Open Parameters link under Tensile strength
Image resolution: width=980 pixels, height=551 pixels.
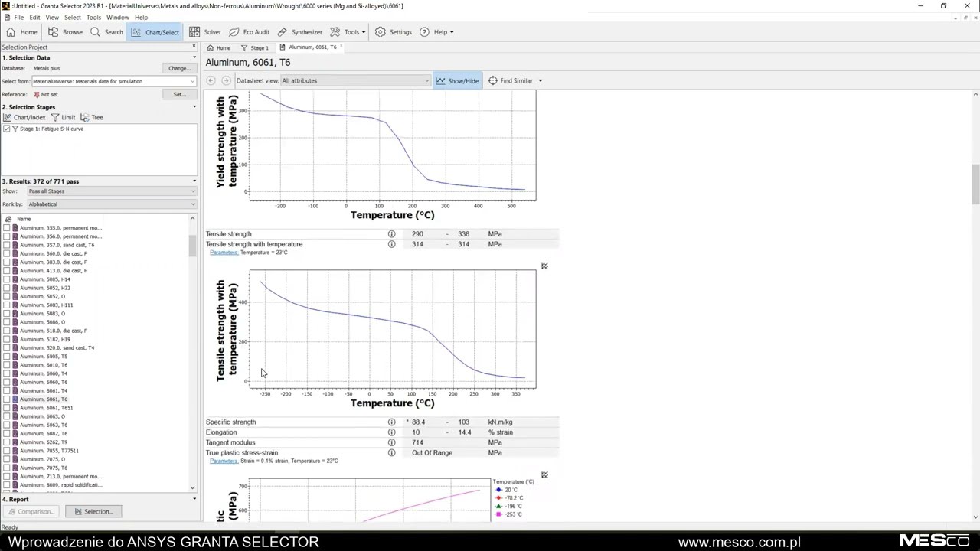pos(224,253)
